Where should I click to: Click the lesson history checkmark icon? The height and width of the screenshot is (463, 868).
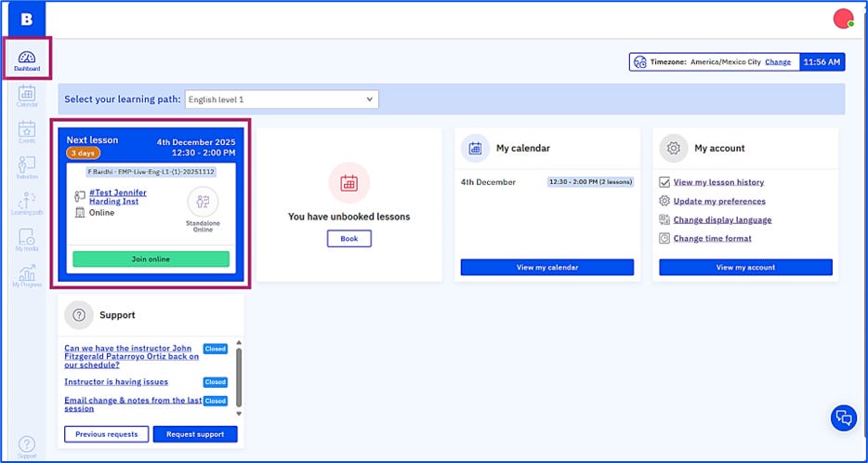tap(664, 182)
